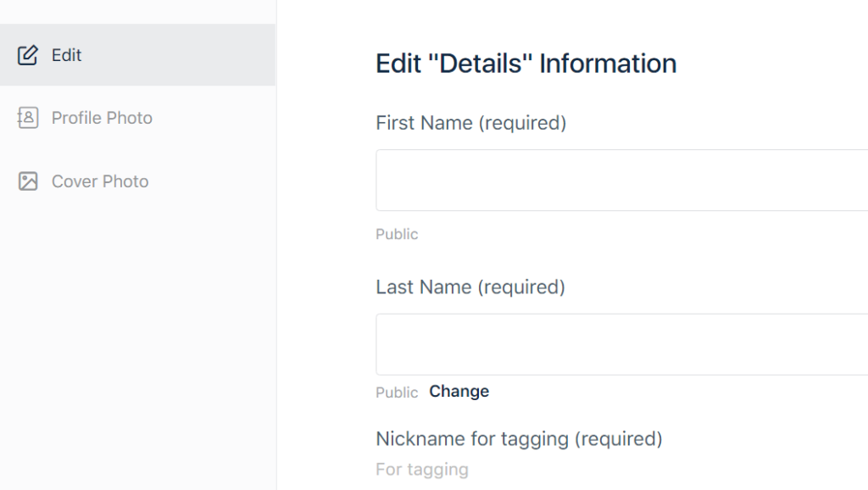Click the Edit pencil icon

click(28, 55)
